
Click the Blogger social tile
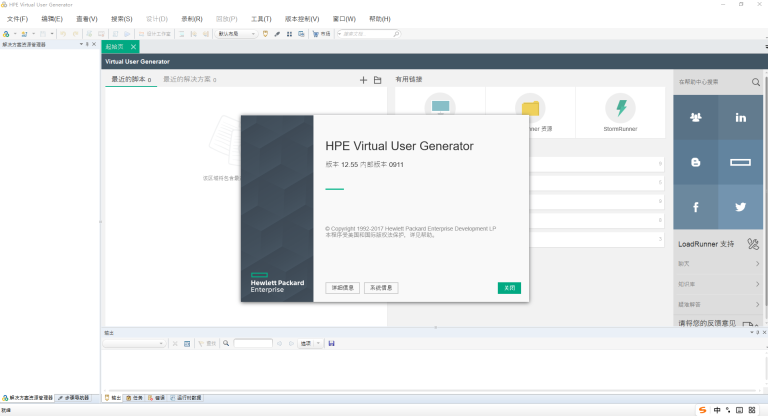pyautogui.click(x=695, y=162)
